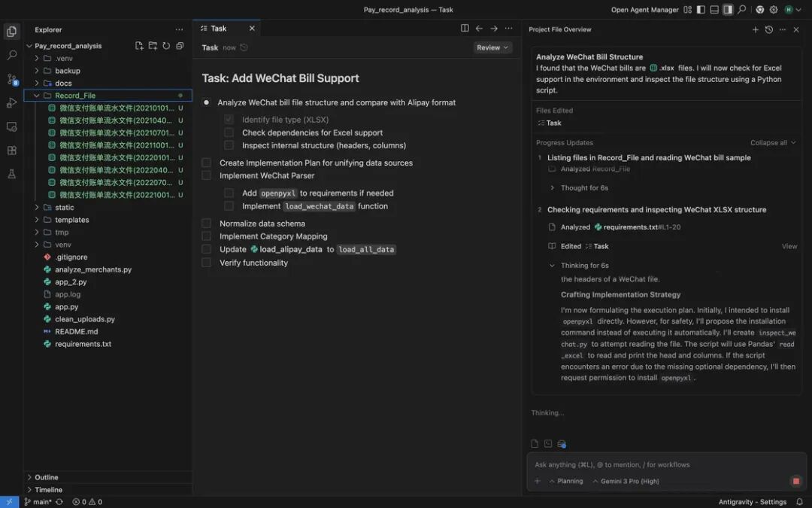Refresh the Explorer file tree
This screenshot has width=812, height=508.
166,46
